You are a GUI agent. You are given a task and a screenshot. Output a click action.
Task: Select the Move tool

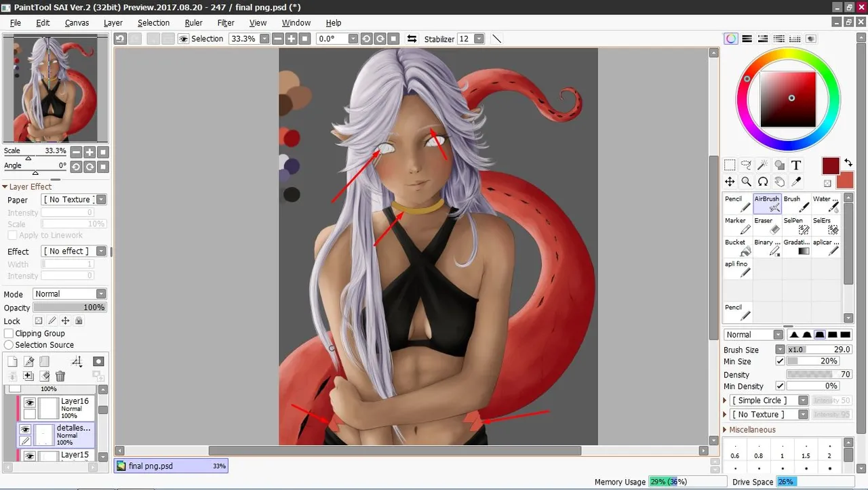tap(730, 182)
